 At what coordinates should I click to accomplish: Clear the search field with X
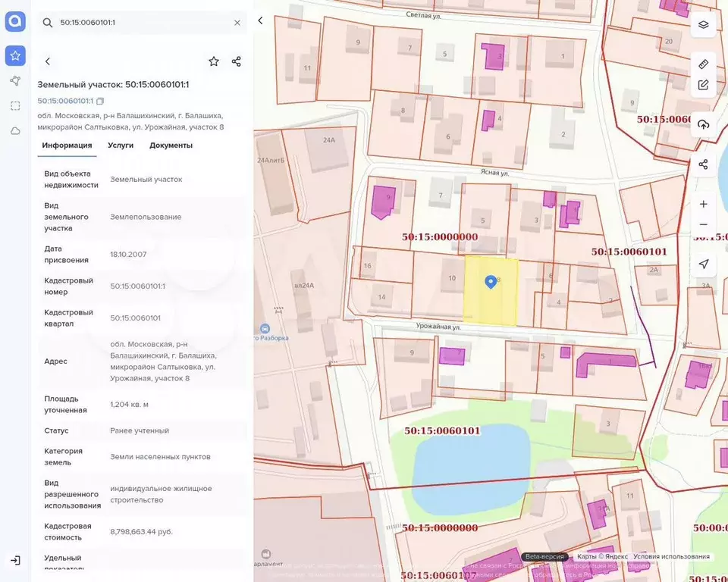(x=237, y=23)
